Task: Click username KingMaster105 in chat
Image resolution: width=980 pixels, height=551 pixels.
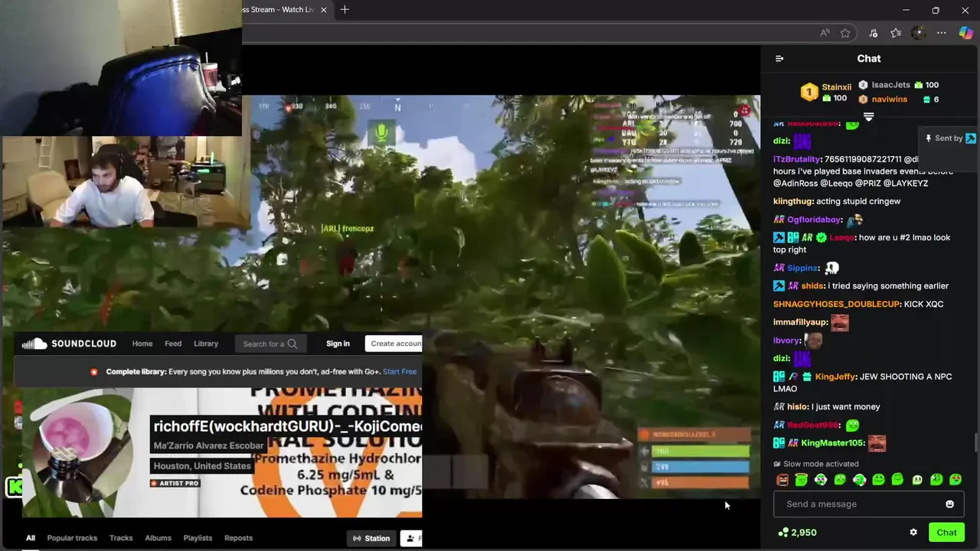Action: [833, 443]
